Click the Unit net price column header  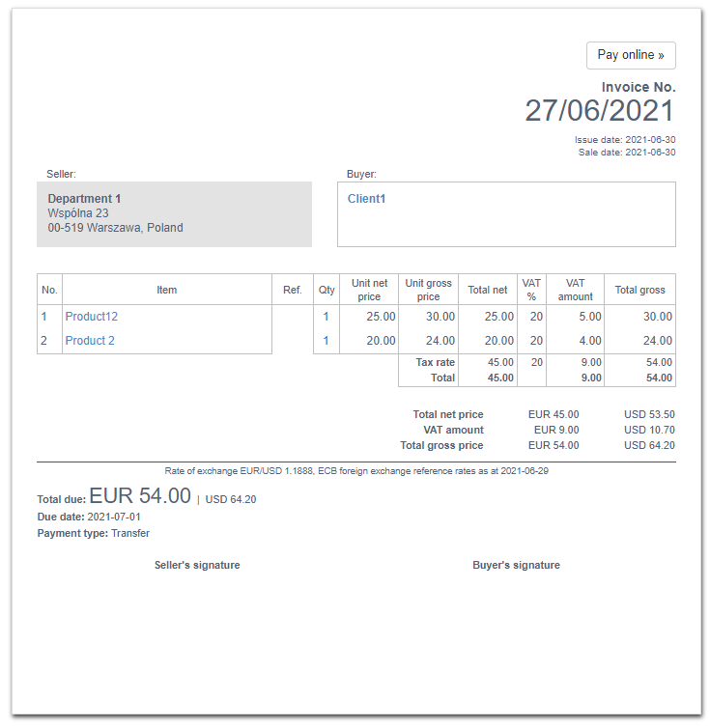pos(369,290)
